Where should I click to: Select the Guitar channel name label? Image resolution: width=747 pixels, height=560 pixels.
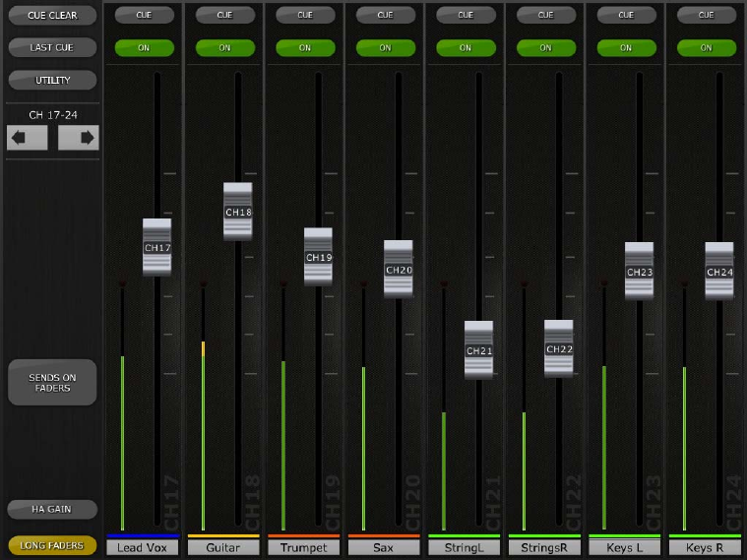point(223,547)
